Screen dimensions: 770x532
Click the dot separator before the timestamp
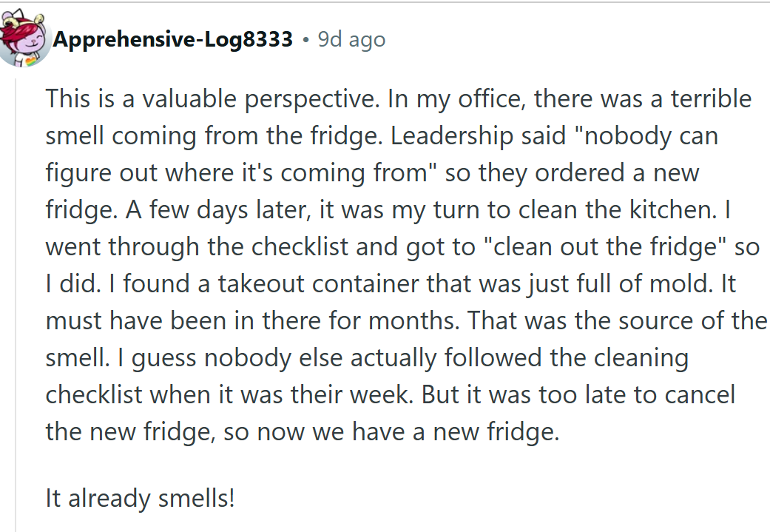(305, 40)
